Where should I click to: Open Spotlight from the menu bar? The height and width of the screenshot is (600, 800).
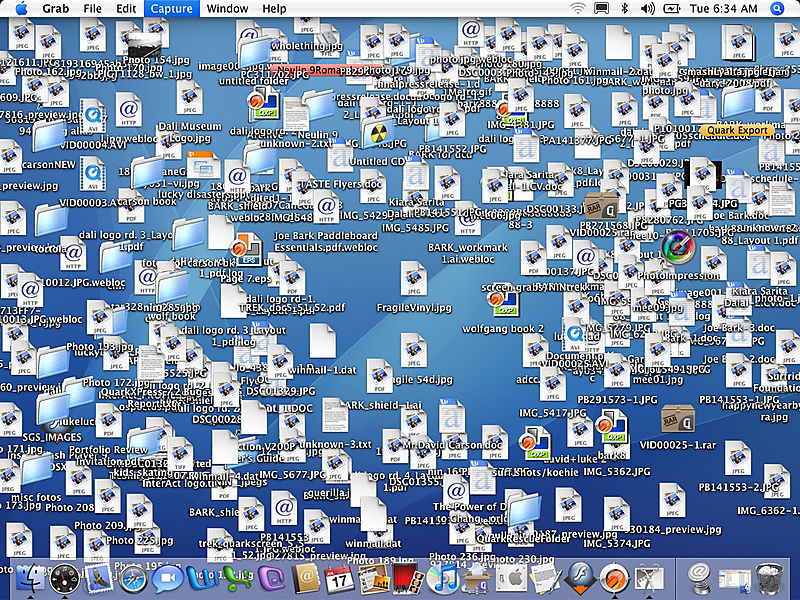(776, 9)
